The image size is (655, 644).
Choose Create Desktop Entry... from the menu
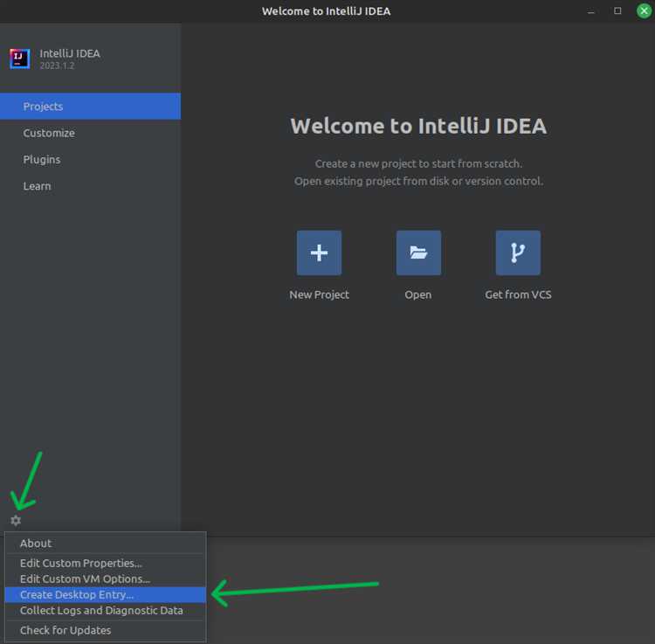(x=77, y=595)
